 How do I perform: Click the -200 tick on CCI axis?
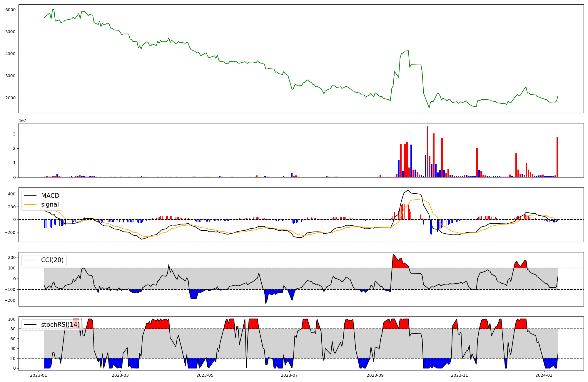click(10, 300)
